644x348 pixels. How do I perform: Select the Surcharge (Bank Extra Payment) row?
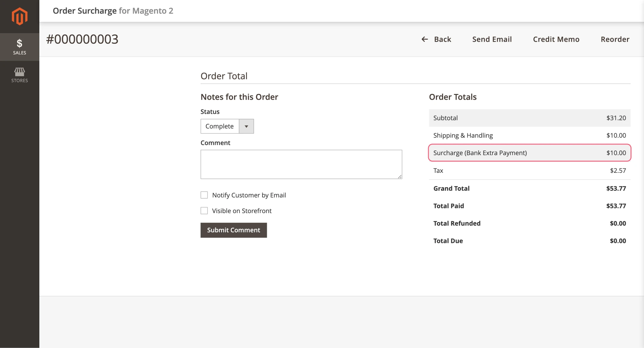(530, 153)
